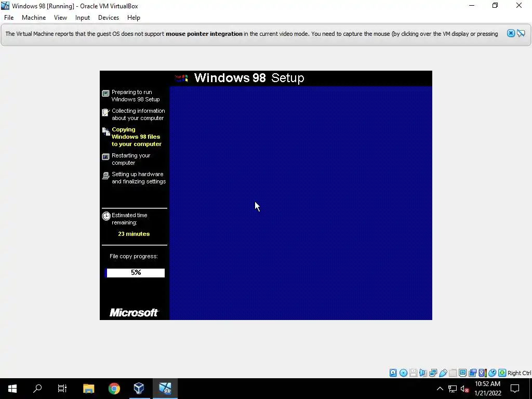Image resolution: width=532 pixels, height=399 pixels.
Task: Click the network tray icon
Action: click(453, 389)
